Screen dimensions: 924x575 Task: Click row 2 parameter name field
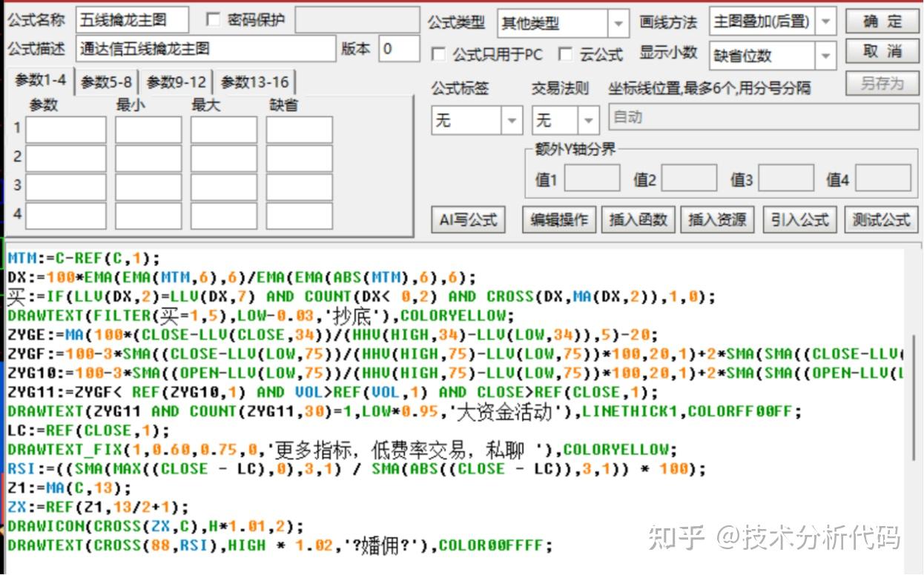click(66, 158)
